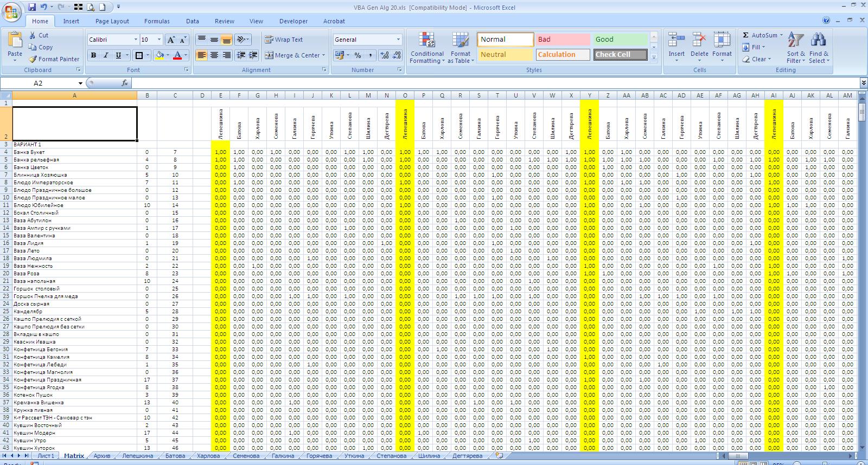Open the font size dropdown
The height and width of the screenshot is (465, 868).
[x=159, y=40]
